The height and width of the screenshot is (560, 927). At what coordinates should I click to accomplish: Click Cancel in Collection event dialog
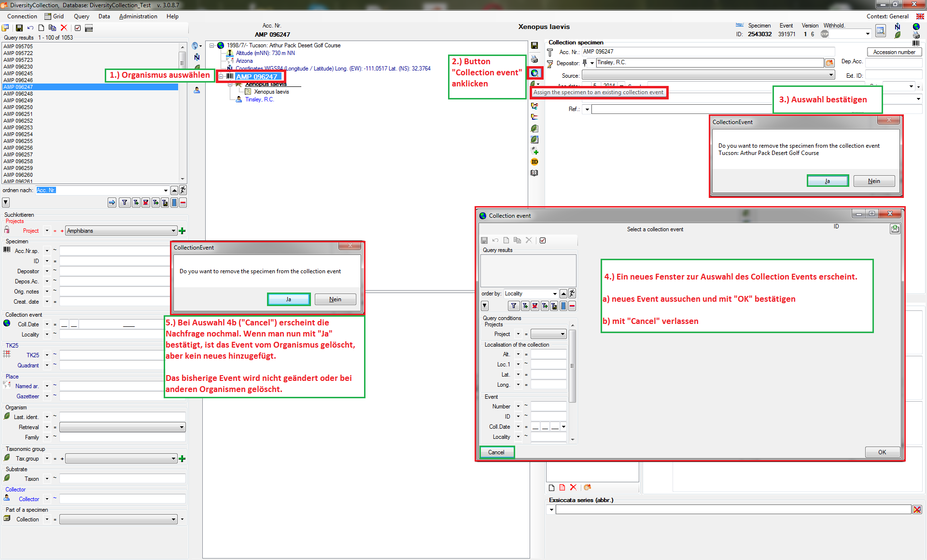[496, 452]
